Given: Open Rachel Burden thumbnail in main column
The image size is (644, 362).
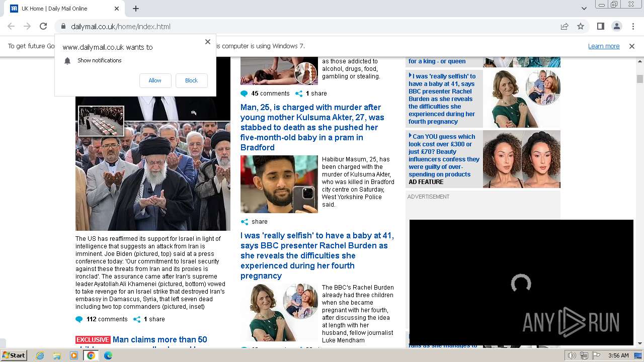Looking at the screenshot, I should pyautogui.click(x=279, y=312).
